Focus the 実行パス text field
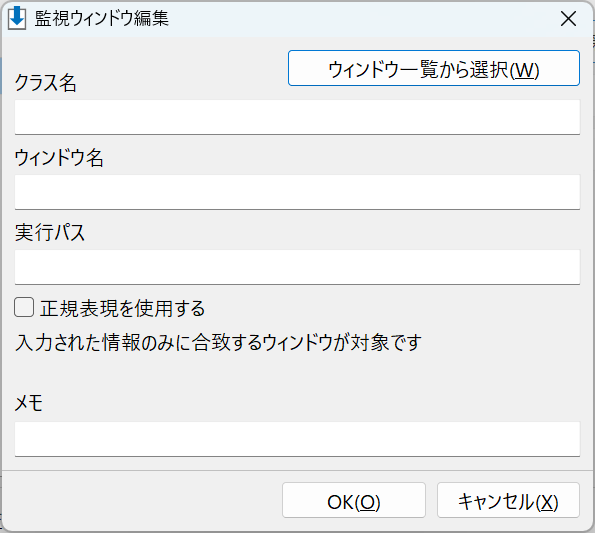 click(x=297, y=267)
